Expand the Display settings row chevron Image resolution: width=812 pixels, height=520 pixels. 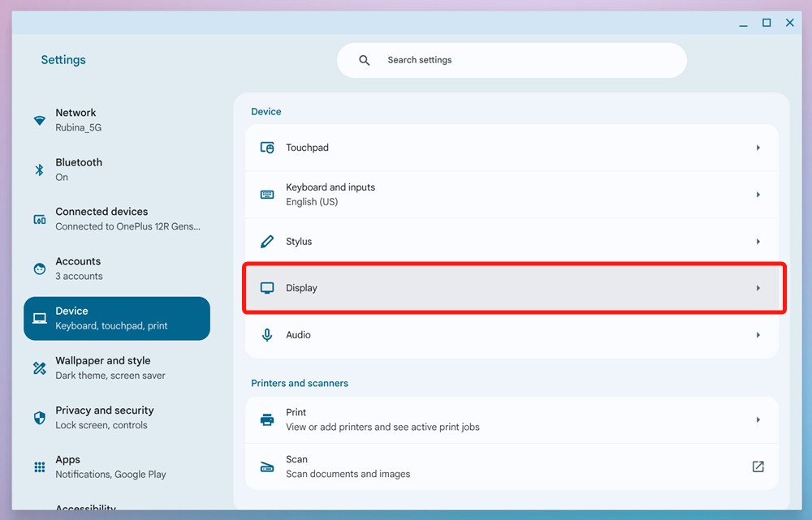coord(758,287)
